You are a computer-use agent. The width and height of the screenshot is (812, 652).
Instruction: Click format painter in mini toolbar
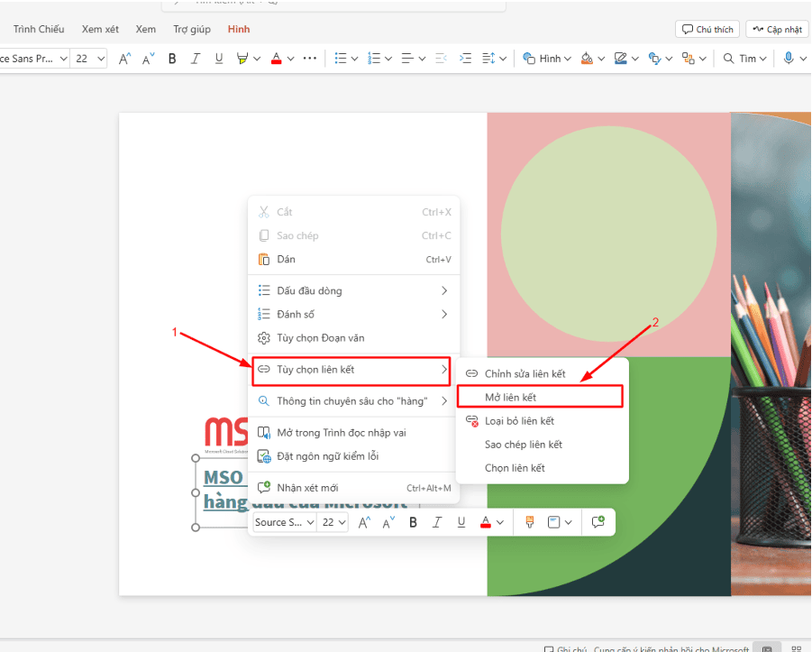click(x=529, y=522)
